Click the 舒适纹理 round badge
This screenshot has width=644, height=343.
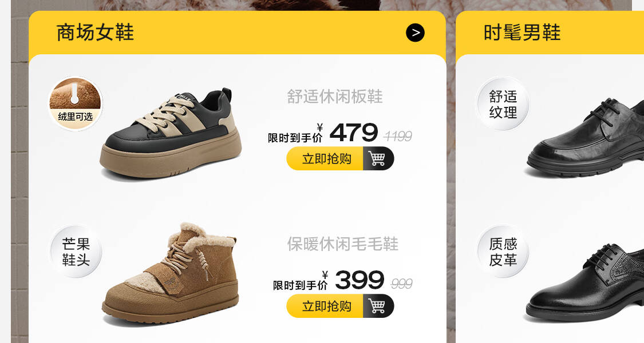(503, 104)
